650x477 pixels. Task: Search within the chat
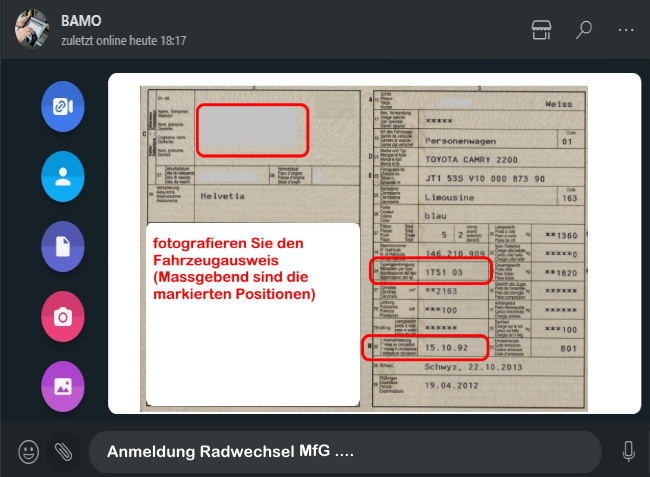coord(584,30)
